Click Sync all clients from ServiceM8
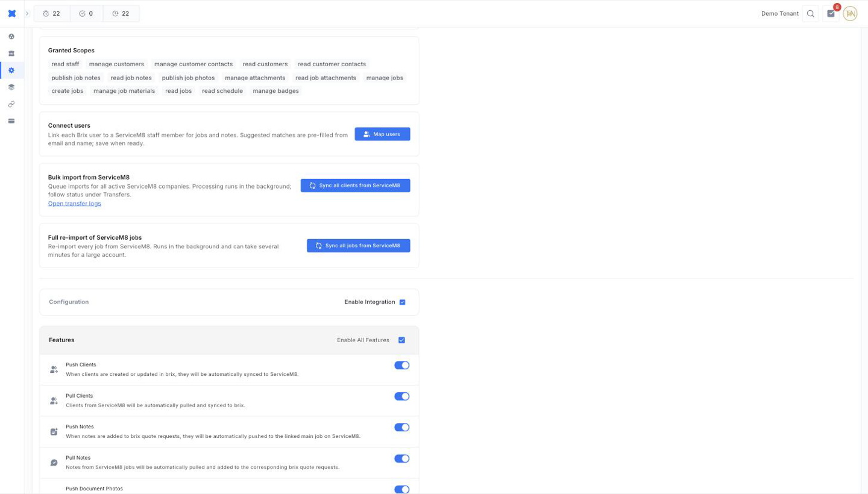 tap(355, 186)
